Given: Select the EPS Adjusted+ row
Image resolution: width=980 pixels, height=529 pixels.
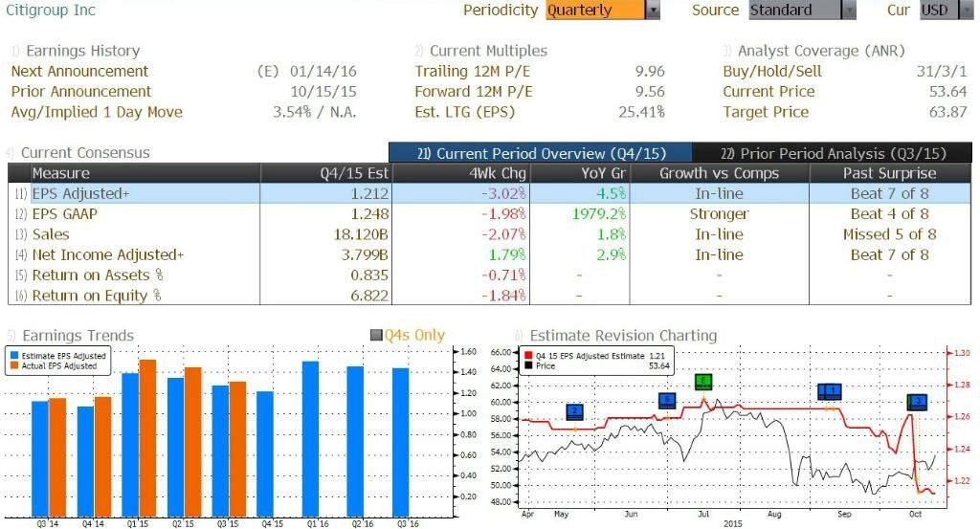Looking at the screenshot, I should [x=490, y=193].
